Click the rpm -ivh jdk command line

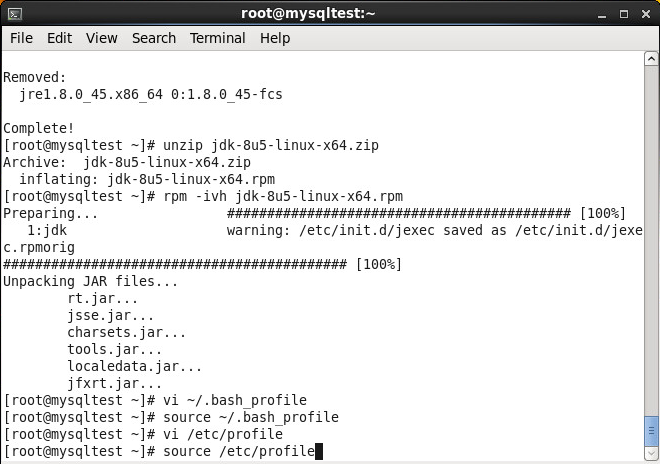click(x=203, y=196)
